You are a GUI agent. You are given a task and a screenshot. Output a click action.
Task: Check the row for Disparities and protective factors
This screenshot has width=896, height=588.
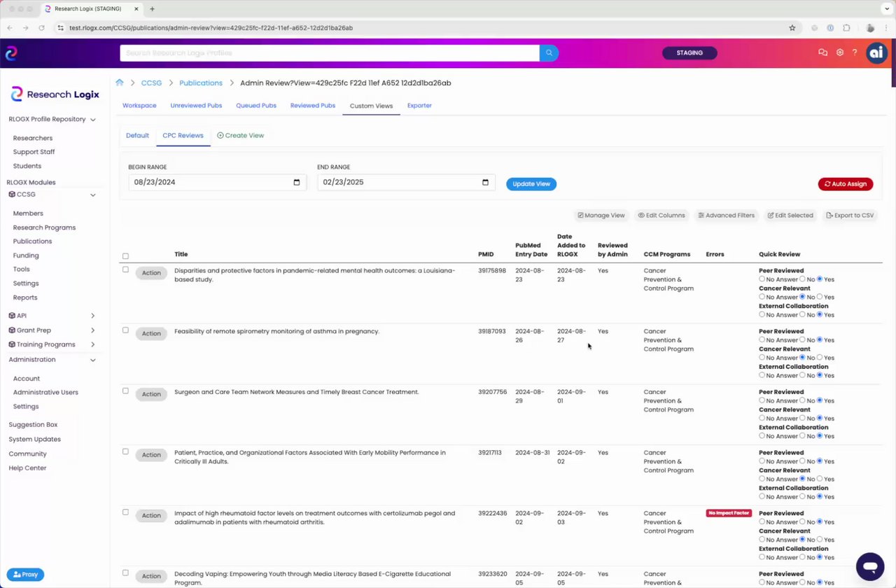[126, 269]
